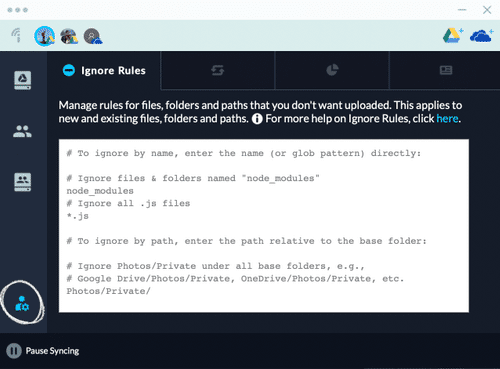Open the 'here' help link
The height and width of the screenshot is (369, 500).
[x=447, y=118]
